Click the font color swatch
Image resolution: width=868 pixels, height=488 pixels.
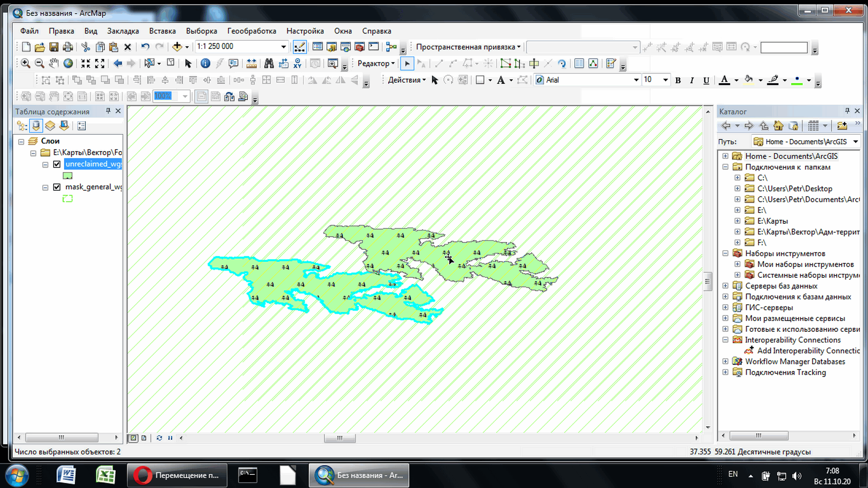[x=725, y=80]
